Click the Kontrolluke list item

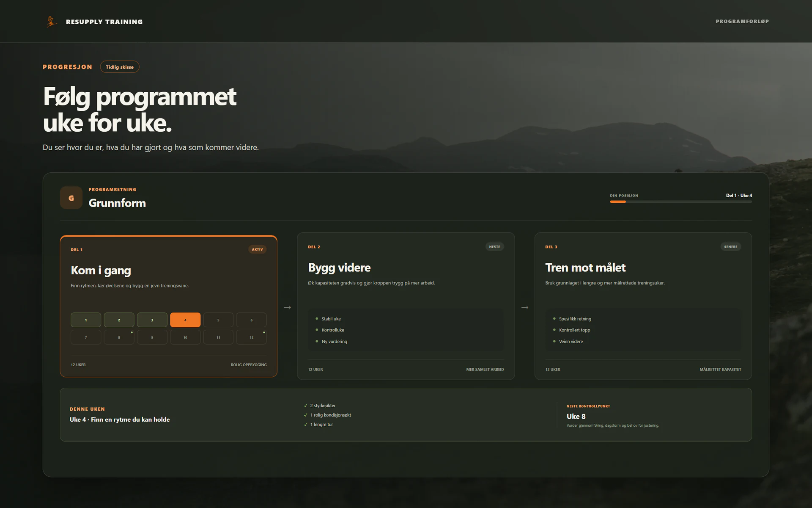333,330
